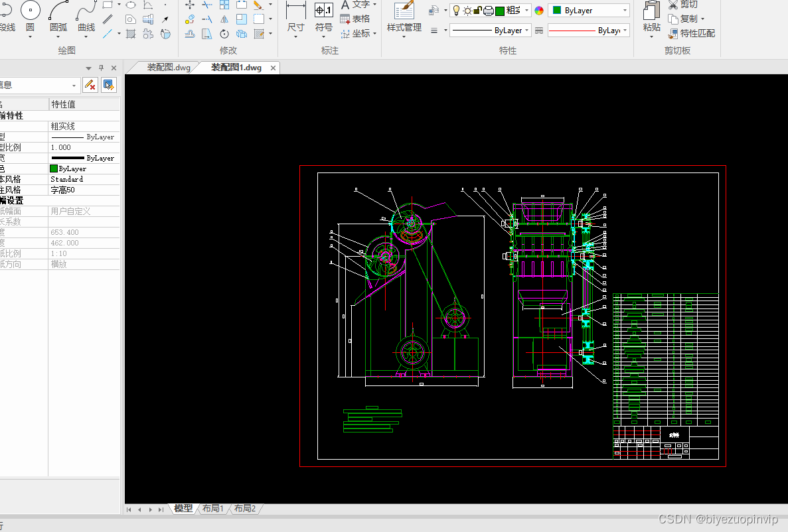Select the Arc (圆弧) drawing tool

pos(58,18)
